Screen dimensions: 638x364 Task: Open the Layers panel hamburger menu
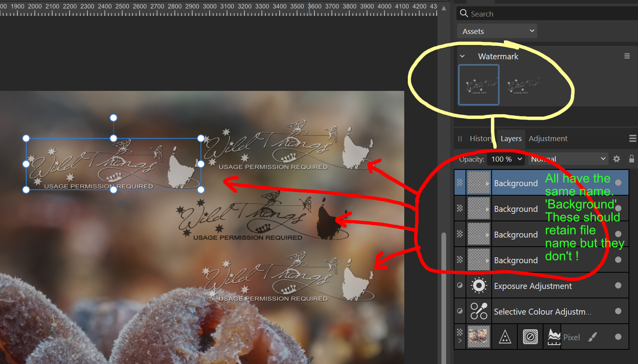632,138
